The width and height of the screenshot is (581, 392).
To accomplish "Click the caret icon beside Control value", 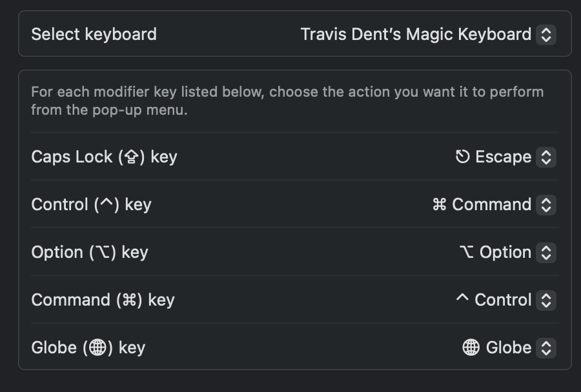I will [x=462, y=297].
